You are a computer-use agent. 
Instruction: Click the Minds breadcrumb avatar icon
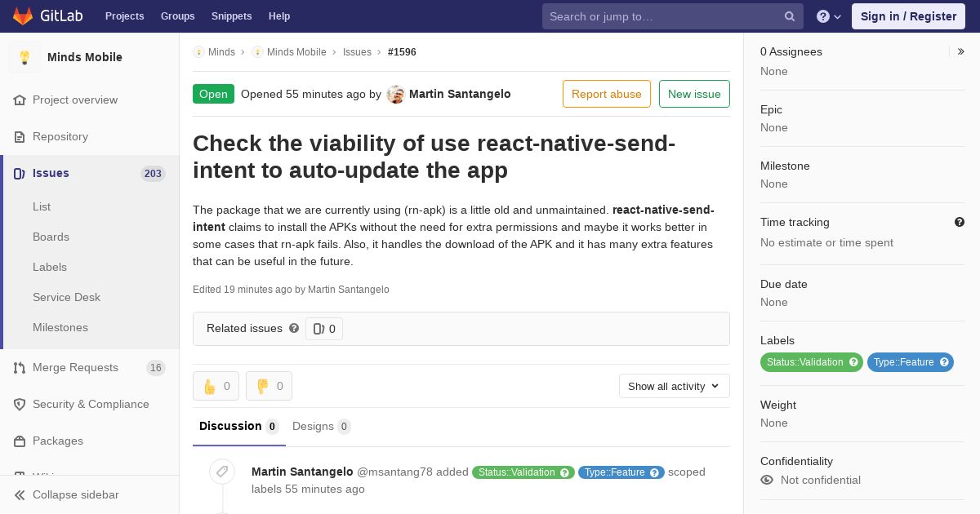tap(198, 52)
